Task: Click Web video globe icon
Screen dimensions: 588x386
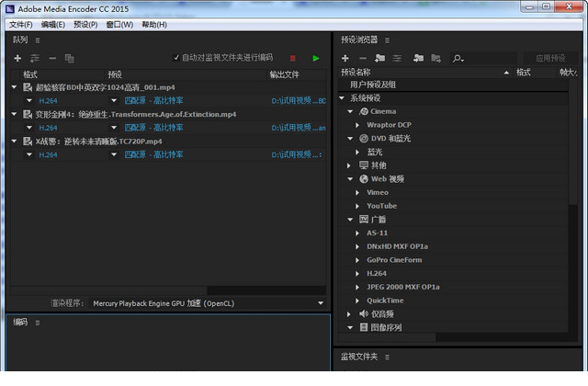Action: pos(364,179)
